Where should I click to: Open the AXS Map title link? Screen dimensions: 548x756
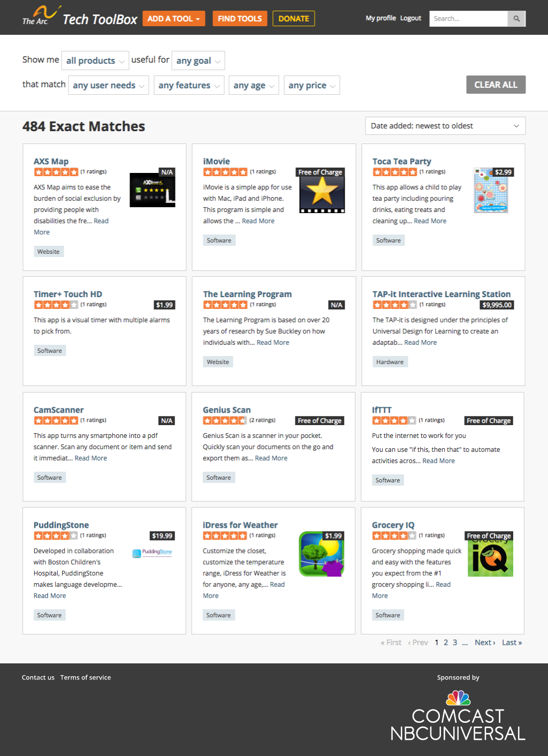[x=51, y=161]
